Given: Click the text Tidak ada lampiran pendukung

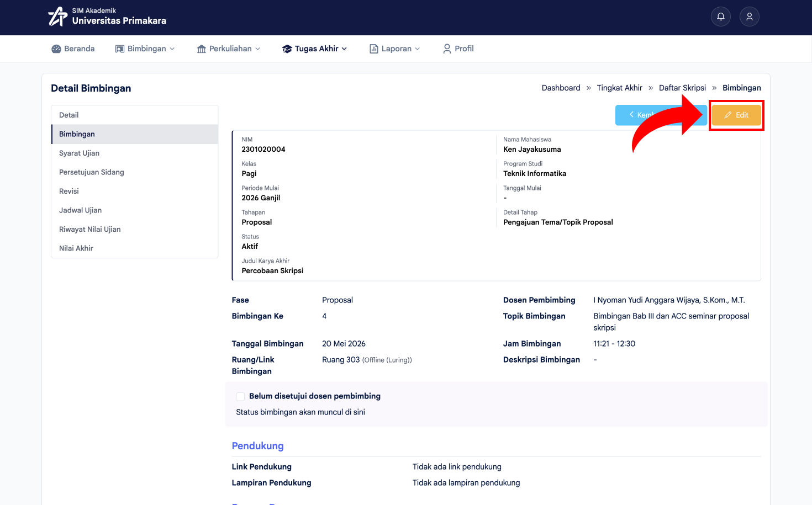Looking at the screenshot, I should pos(466,483).
